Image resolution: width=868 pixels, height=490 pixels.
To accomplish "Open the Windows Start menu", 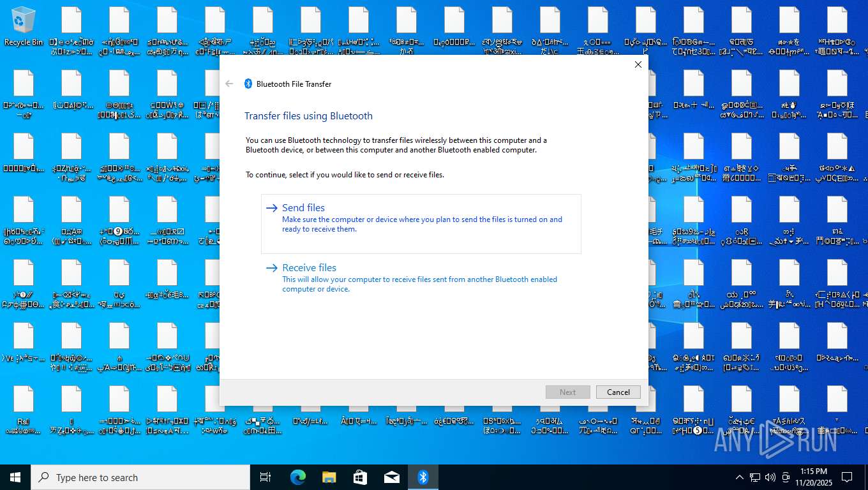I will [x=15, y=477].
